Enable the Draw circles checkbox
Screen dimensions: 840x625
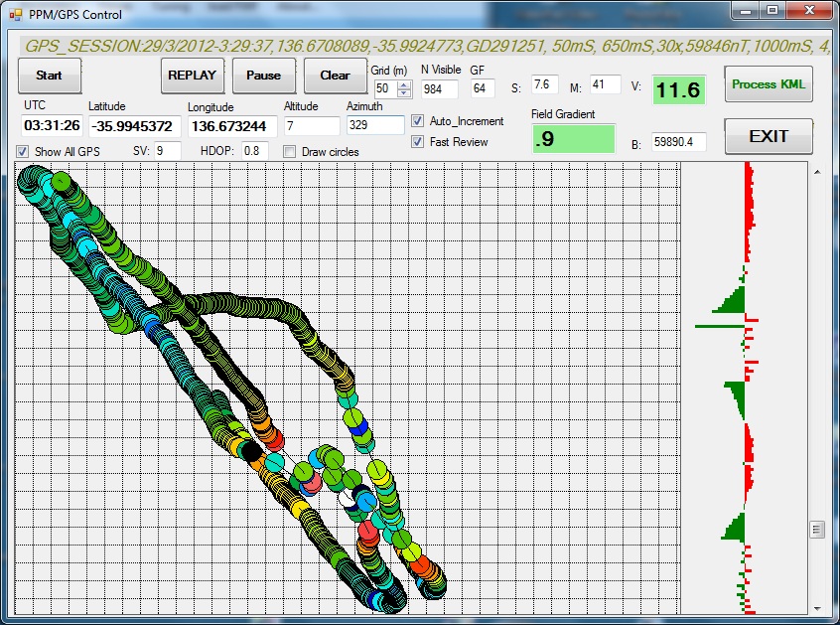tap(290, 151)
